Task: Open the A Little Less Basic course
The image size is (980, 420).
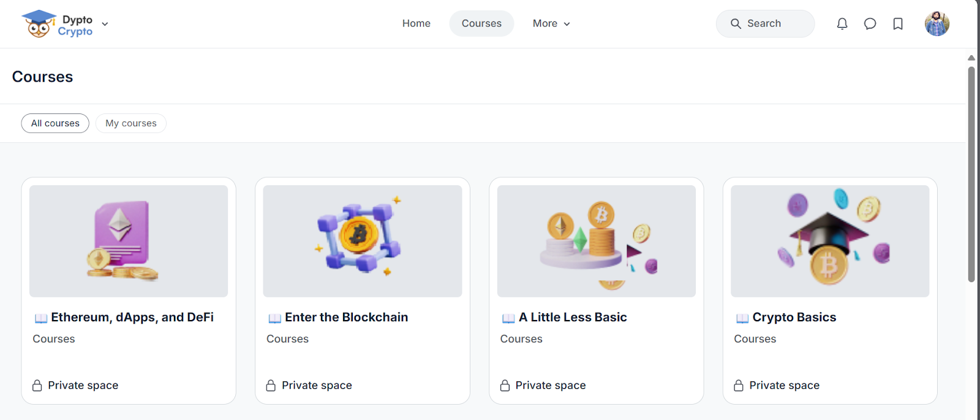Action: (573, 317)
